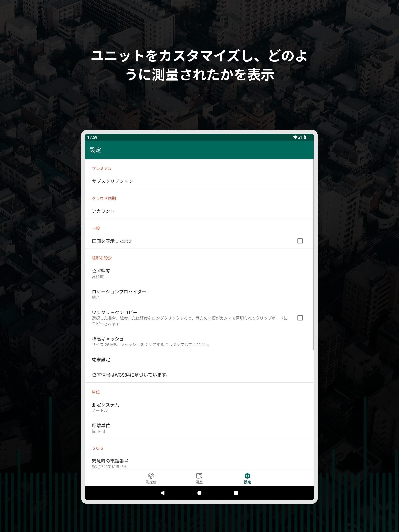
Task: Enable the ワンクリックでコピー checkbox
Action: pos(300,318)
